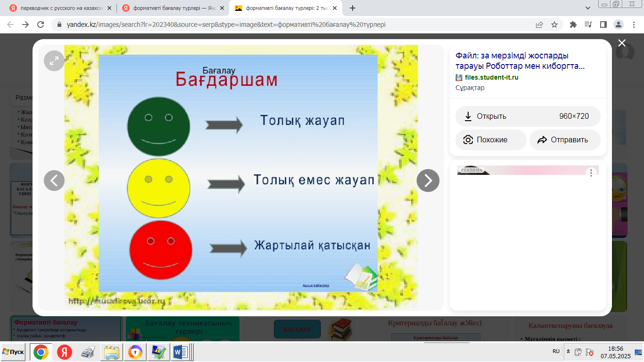
Task: Open the taskbar clock and date
Action: (616, 352)
